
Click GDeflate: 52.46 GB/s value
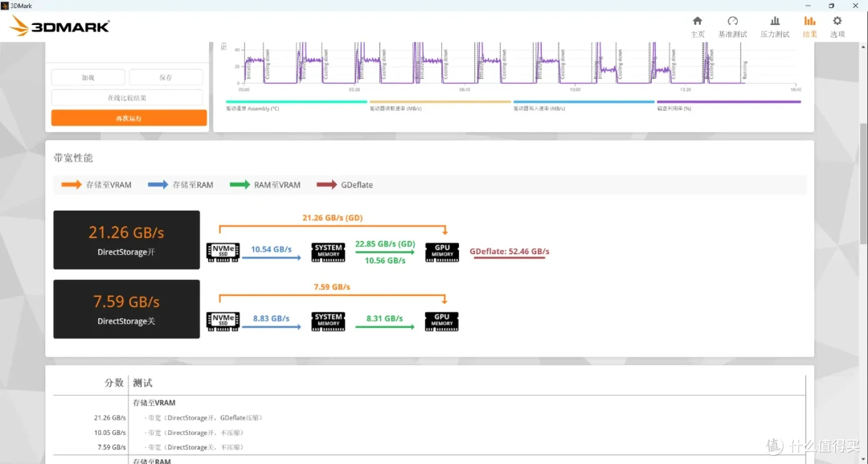pos(510,252)
